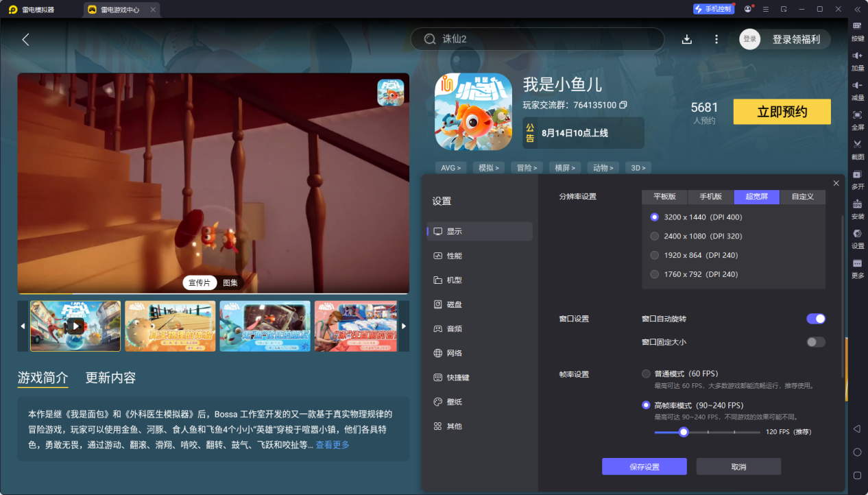This screenshot has height=495, width=868.
Task: Open 性能 performance settings section
Action: click(480, 256)
